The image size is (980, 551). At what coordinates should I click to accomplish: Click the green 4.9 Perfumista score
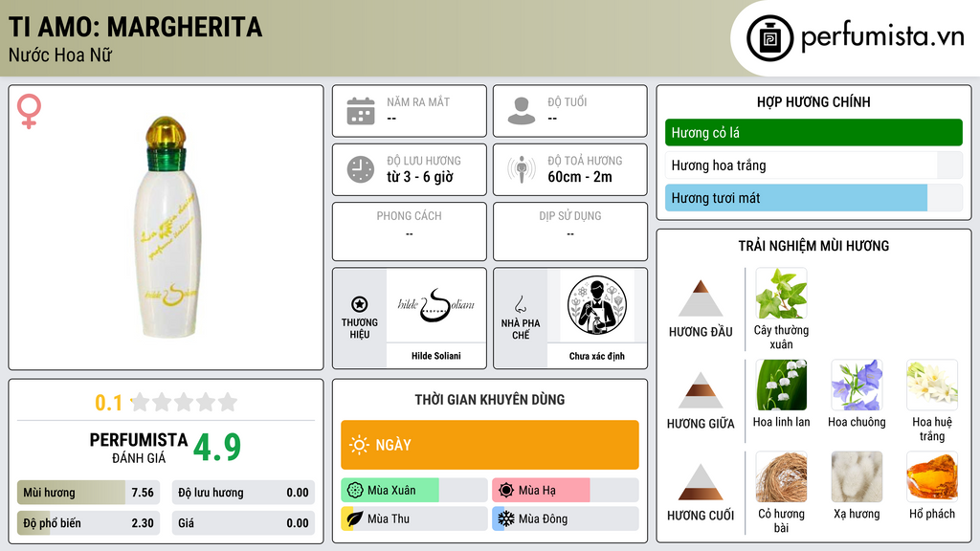coord(217,447)
